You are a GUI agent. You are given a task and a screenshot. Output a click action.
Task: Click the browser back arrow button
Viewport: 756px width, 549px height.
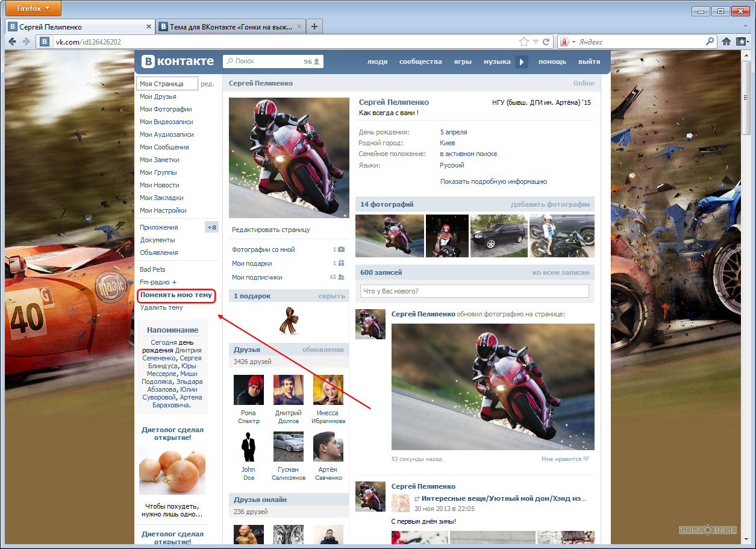[x=12, y=42]
